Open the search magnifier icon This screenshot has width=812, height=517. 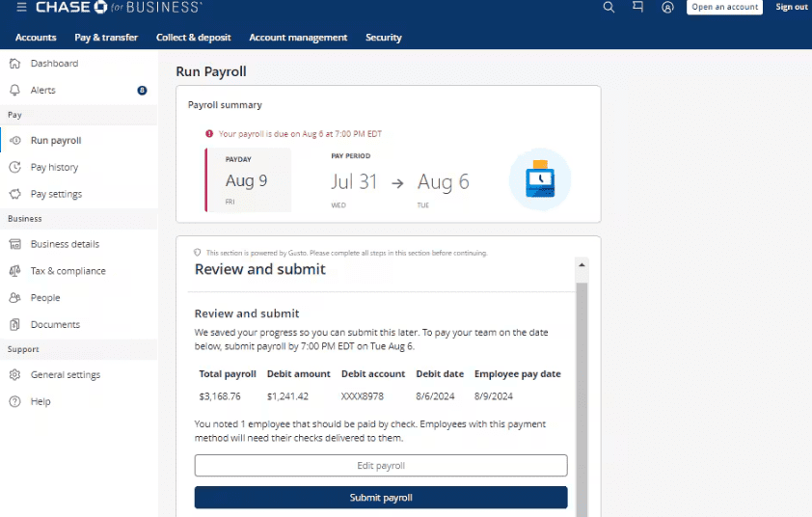click(609, 8)
